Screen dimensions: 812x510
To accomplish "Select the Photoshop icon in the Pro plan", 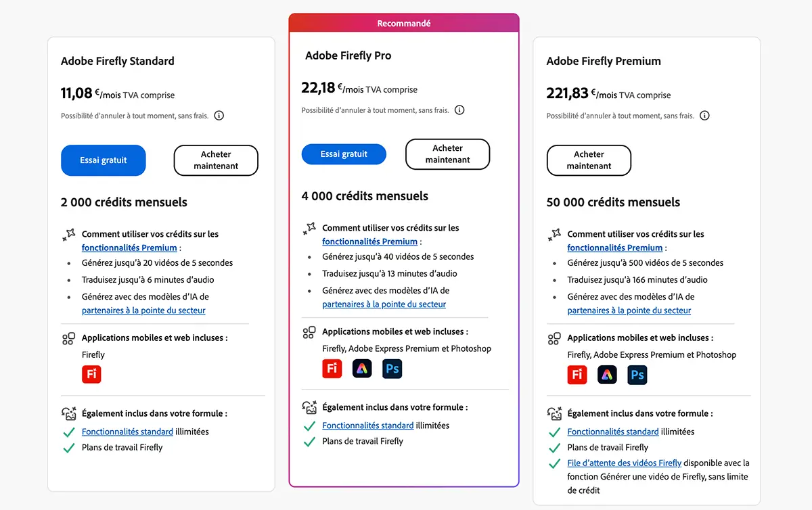I will pyautogui.click(x=392, y=369).
